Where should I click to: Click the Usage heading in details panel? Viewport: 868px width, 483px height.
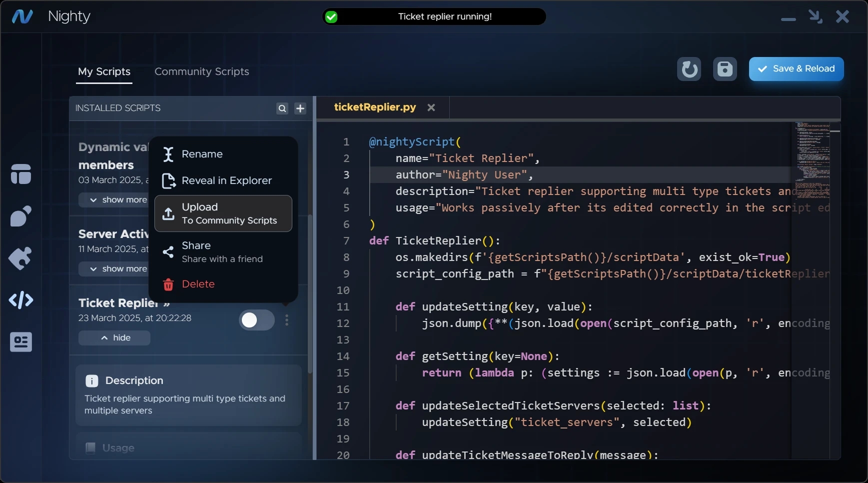click(118, 448)
